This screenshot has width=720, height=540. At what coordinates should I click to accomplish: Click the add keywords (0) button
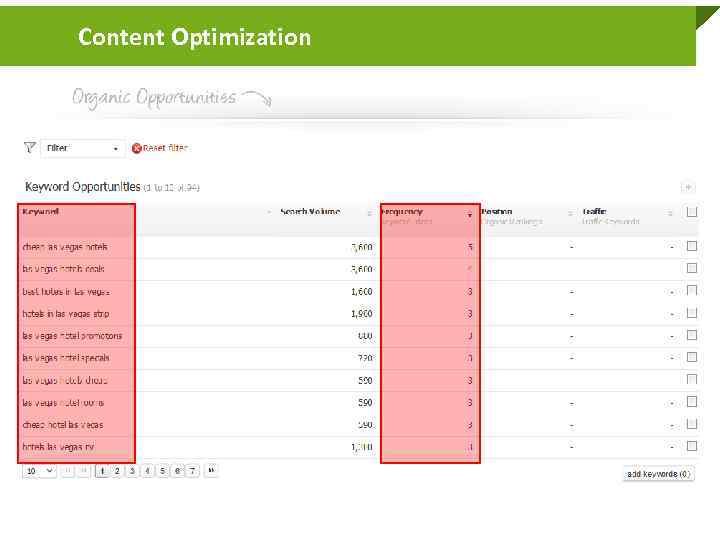coord(658,474)
